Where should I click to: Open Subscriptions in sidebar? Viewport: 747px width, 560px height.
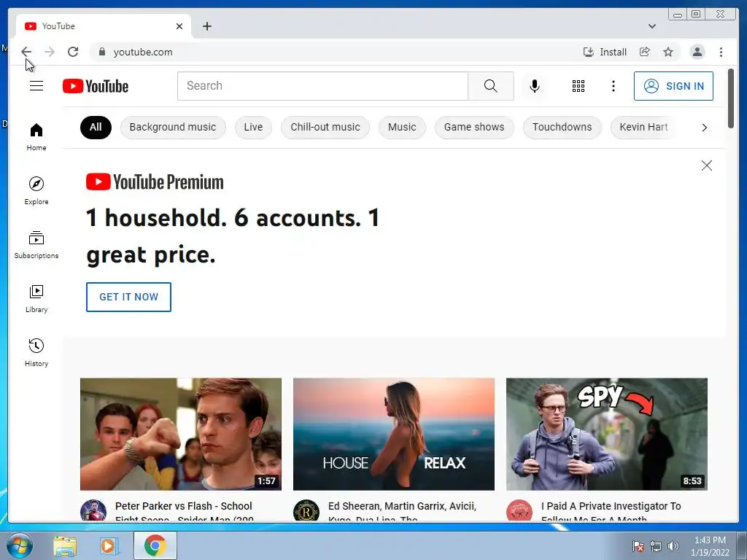(x=36, y=245)
